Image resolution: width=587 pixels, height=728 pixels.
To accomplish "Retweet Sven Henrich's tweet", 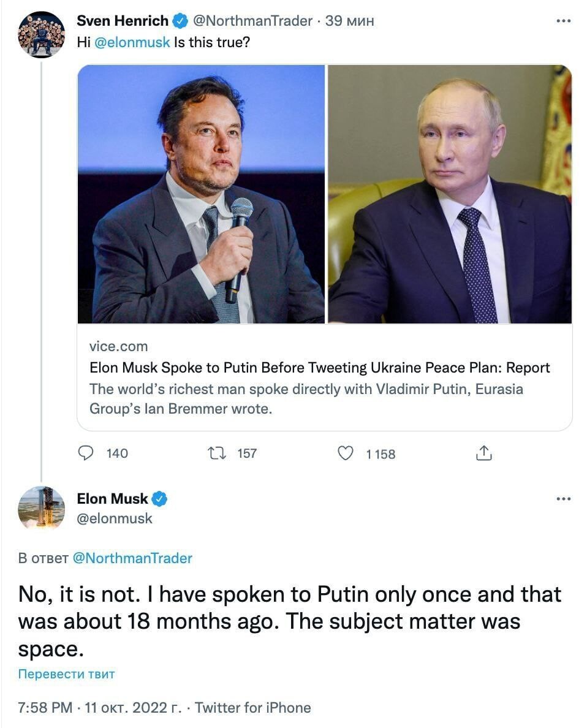I will (x=216, y=453).
